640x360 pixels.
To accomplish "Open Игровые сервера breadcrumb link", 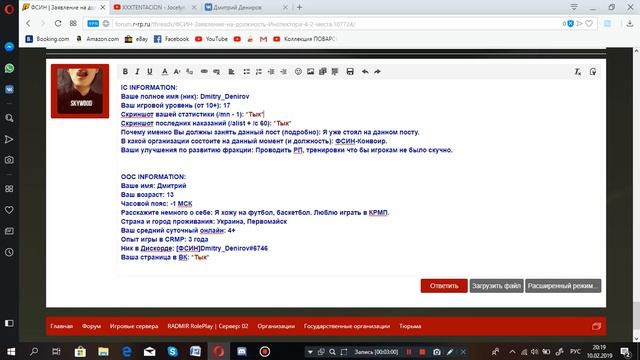I will [134, 326].
